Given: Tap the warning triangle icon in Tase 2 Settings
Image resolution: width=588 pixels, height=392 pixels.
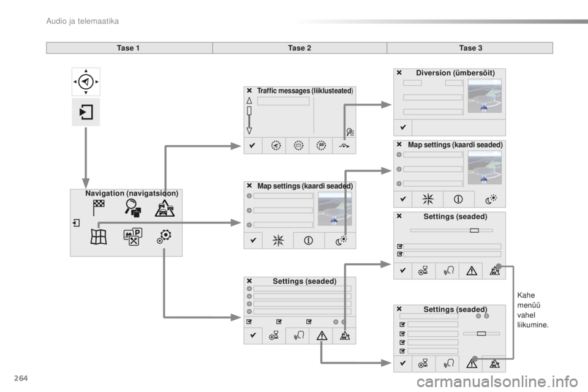Looking at the screenshot, I should (322, 336).
